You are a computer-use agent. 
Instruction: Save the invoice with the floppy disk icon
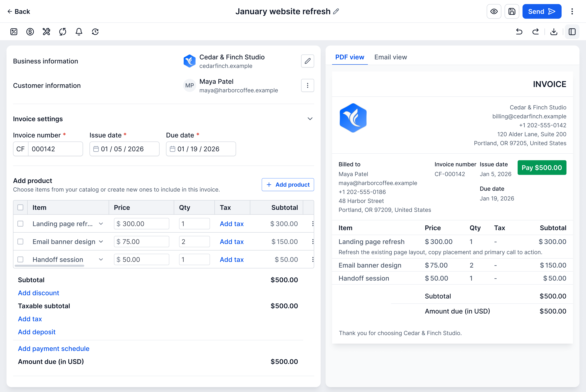pyautogui.click(x=512, y=11)
